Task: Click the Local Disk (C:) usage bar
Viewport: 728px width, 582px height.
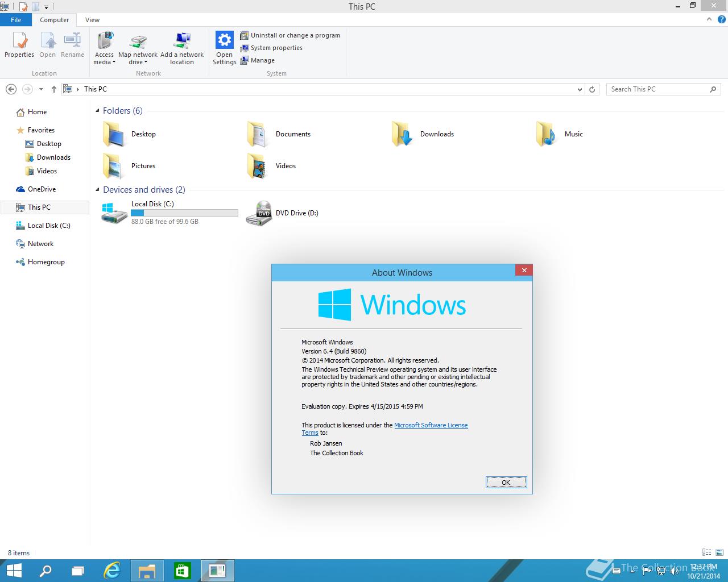Action: tap(184, 213)
